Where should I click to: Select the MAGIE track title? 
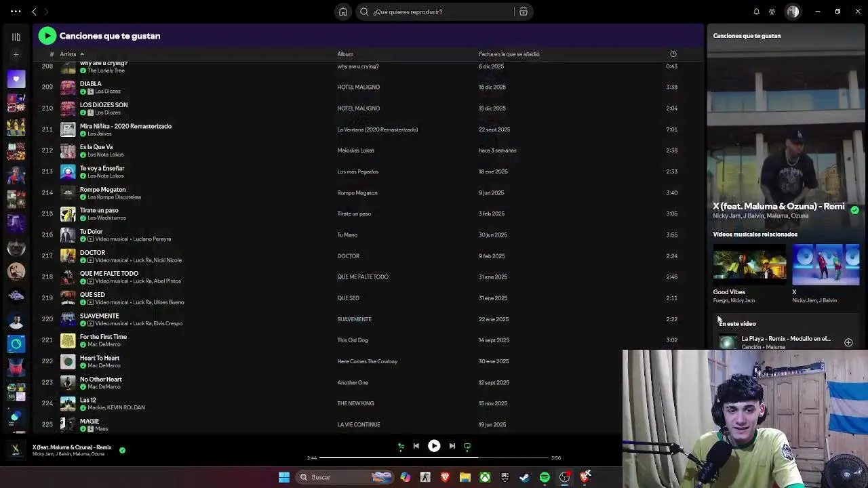click(90, 422)
